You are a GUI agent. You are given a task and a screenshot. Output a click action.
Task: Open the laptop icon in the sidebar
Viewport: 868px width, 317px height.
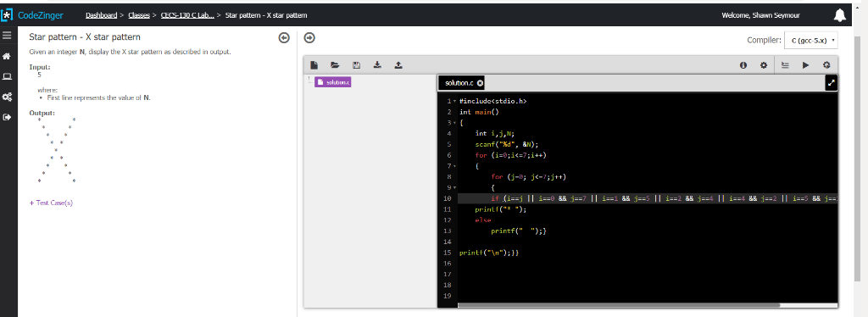7,76
